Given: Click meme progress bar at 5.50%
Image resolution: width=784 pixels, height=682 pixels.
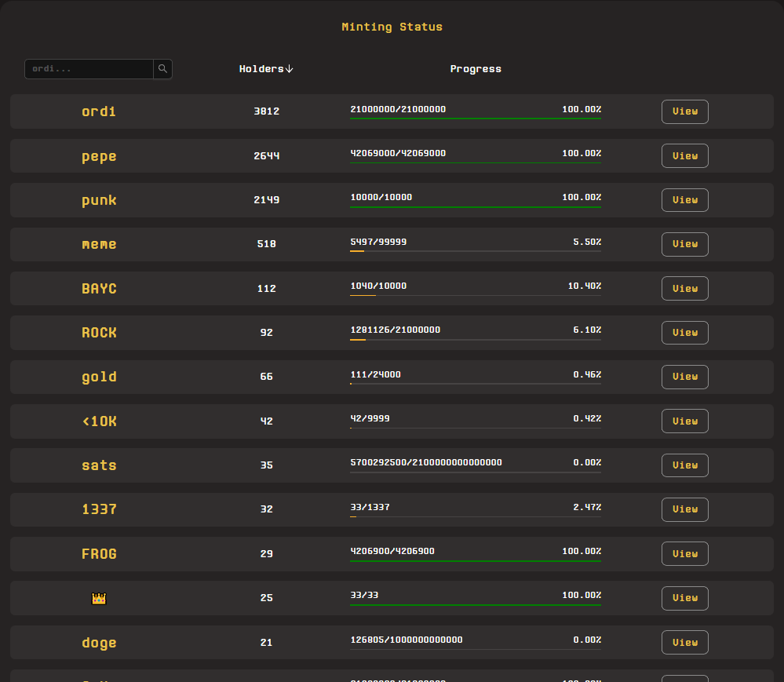Looking at the screenshot, I should tap(476, 251).
